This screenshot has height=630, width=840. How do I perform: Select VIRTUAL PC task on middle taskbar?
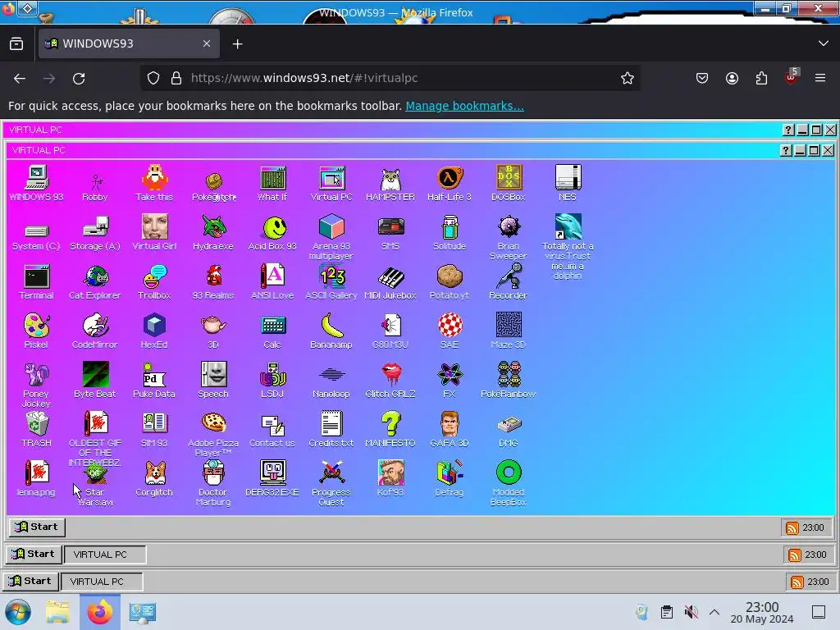pos(104,555)
